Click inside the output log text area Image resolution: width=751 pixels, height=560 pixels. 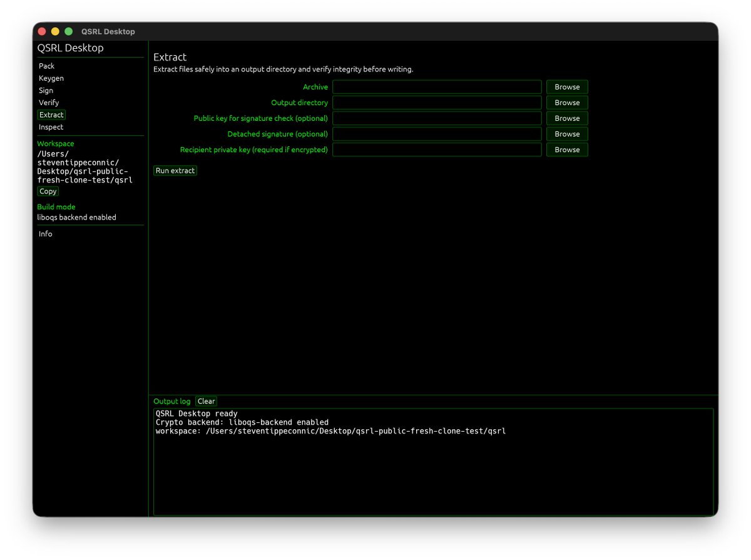coord(433,462)
